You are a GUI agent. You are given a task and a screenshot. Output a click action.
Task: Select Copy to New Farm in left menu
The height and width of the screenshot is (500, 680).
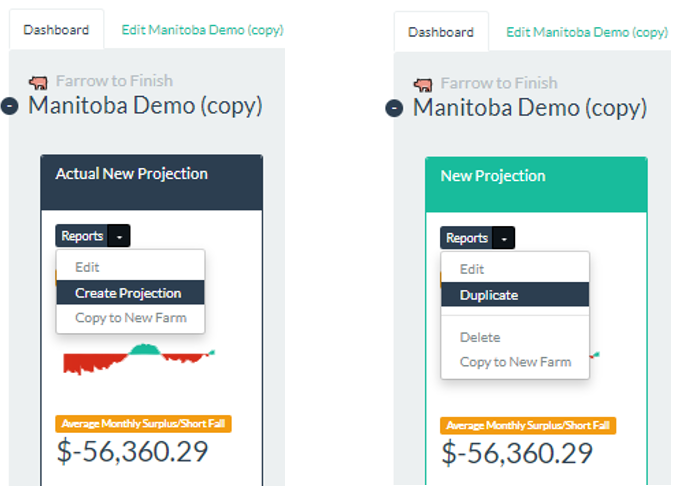click(130, 318)
